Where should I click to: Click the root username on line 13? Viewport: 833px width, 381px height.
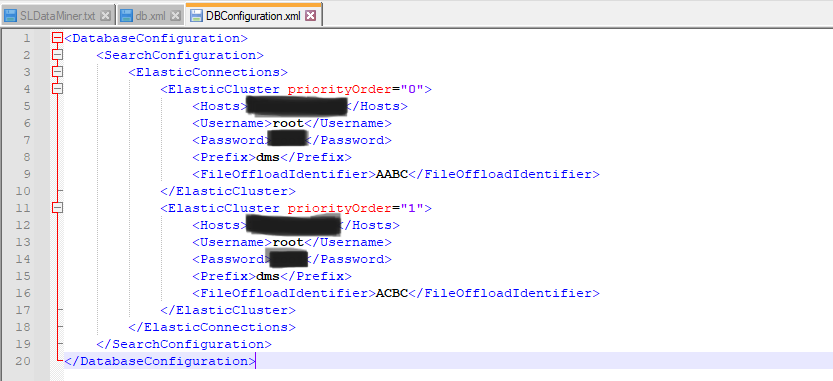pyautogui.click(x=288, y=242)
